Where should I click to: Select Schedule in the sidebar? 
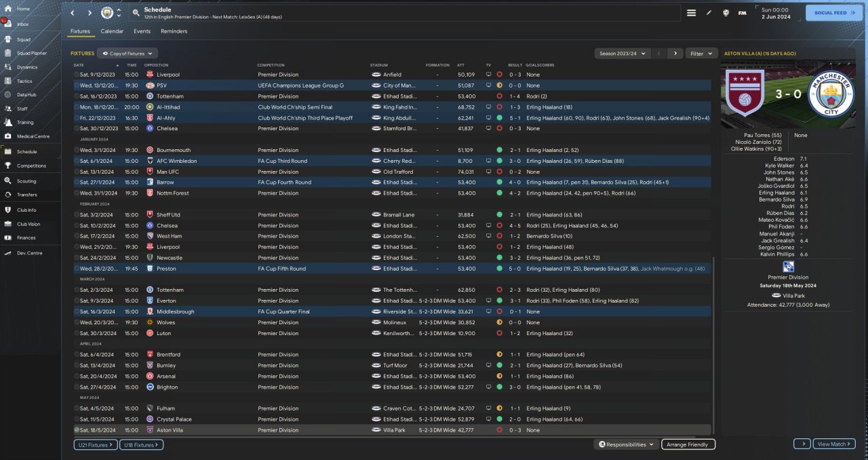click(27, 152)
